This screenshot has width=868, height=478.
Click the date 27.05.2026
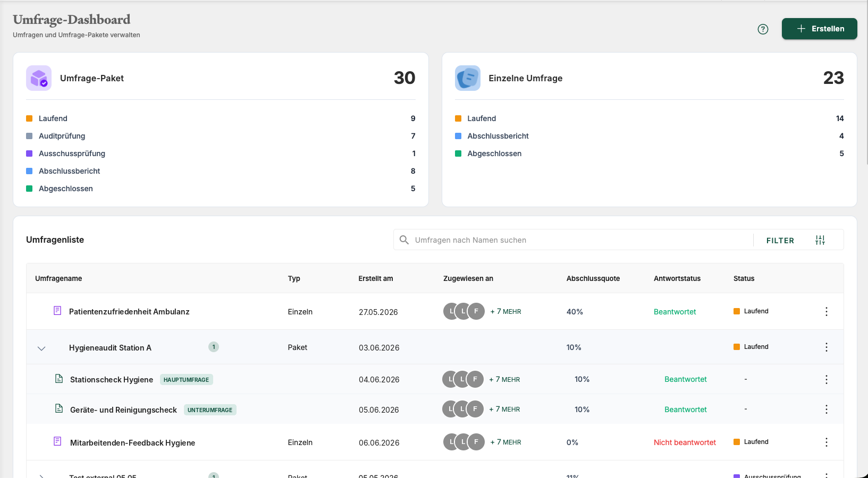[378, 312]
